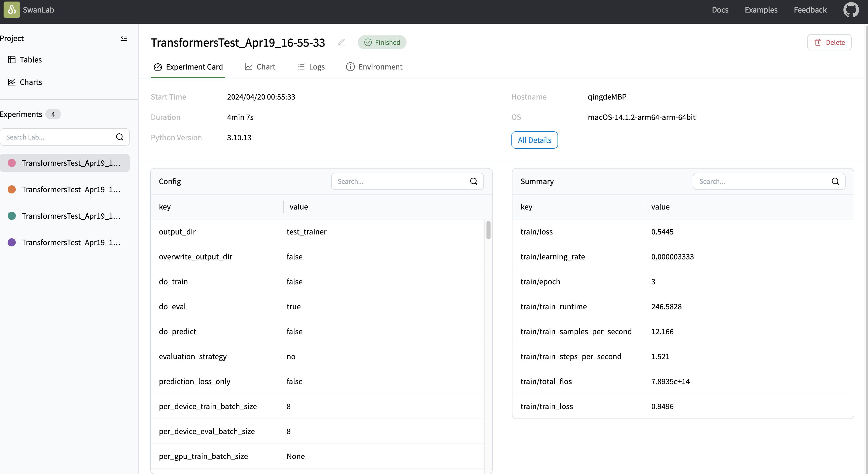868x474 pixels.
Task: Click the search magnifier in experiments search
Action: 120,137
